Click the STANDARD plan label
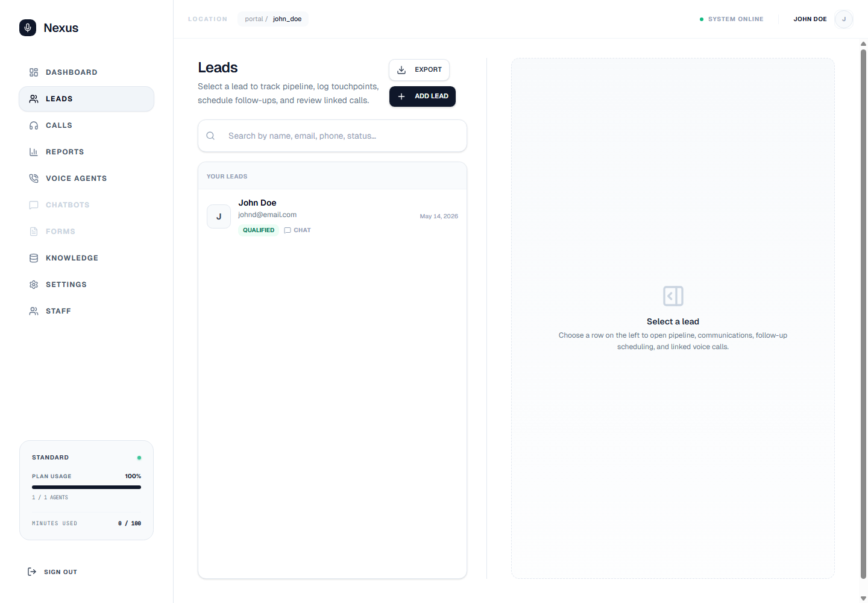Image resolution: width=868 pixels, height=603 pixels. [x=50, y=458]
